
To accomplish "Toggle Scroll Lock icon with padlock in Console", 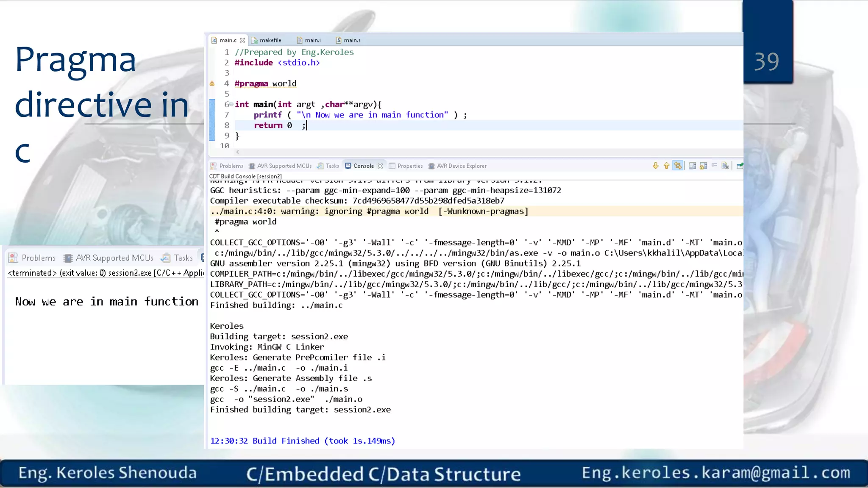I will [704, 166].
